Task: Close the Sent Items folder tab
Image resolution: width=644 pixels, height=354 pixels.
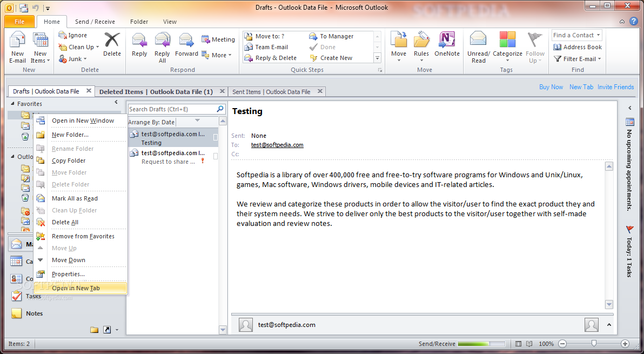Action: 320,91
